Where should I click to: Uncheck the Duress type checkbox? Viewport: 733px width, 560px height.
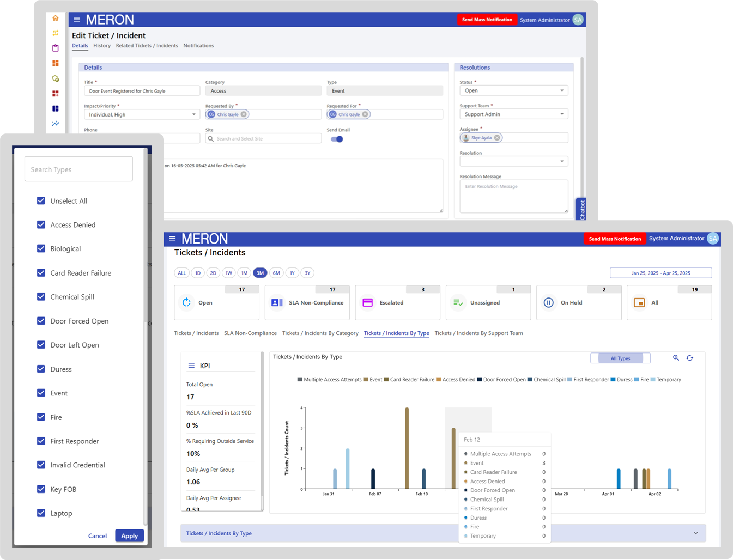coord(41,369)
